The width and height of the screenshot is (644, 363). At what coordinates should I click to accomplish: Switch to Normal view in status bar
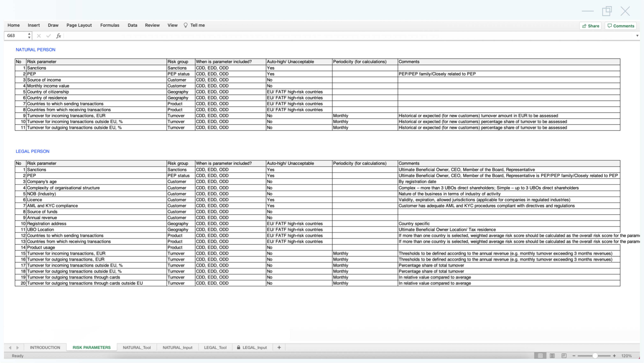tap(540, 356)
